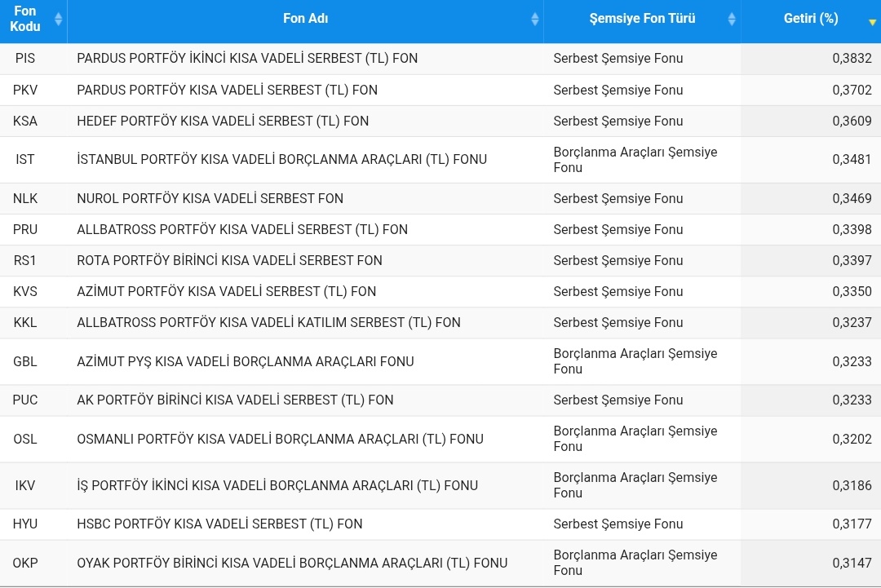Open AK PORTFÖY BİRİNCİ KISA VADELİ fund
Viewport: 881px width, 588px height.
235,400
